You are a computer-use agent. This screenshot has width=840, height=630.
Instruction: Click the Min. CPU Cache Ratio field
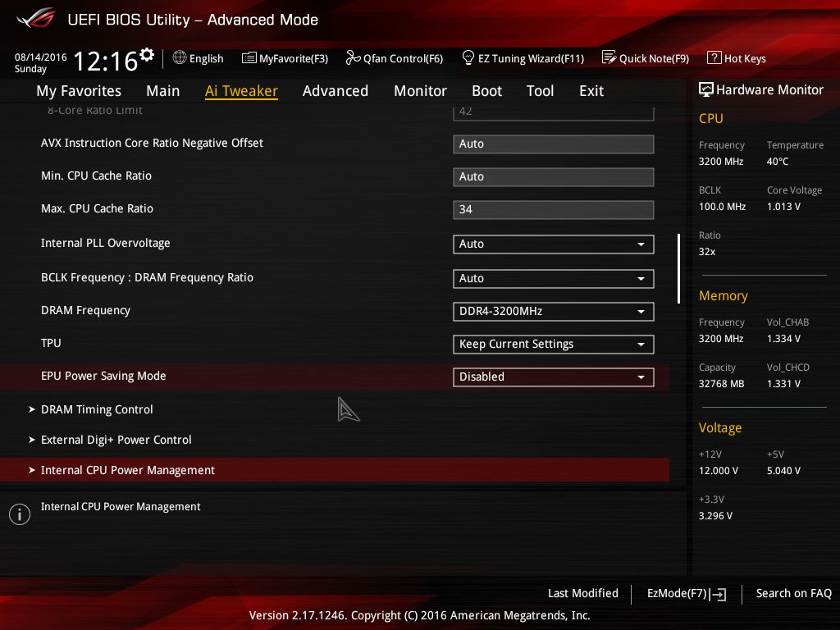554,177
